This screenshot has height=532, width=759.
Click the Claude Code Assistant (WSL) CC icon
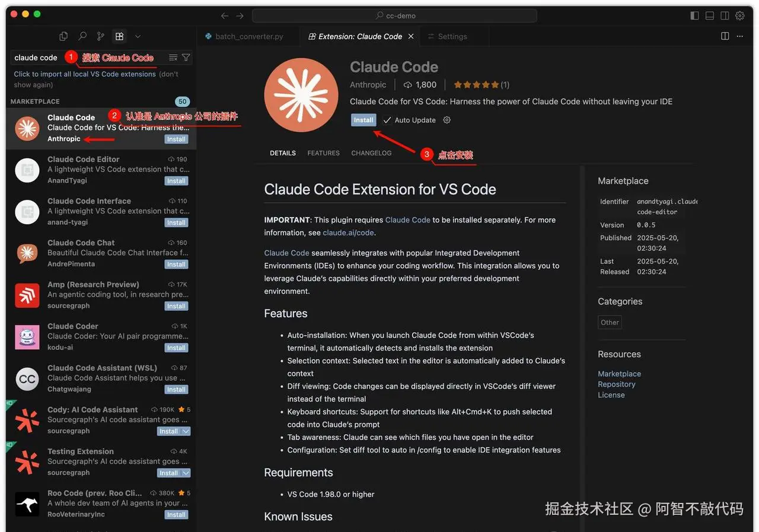pos(27,379)
